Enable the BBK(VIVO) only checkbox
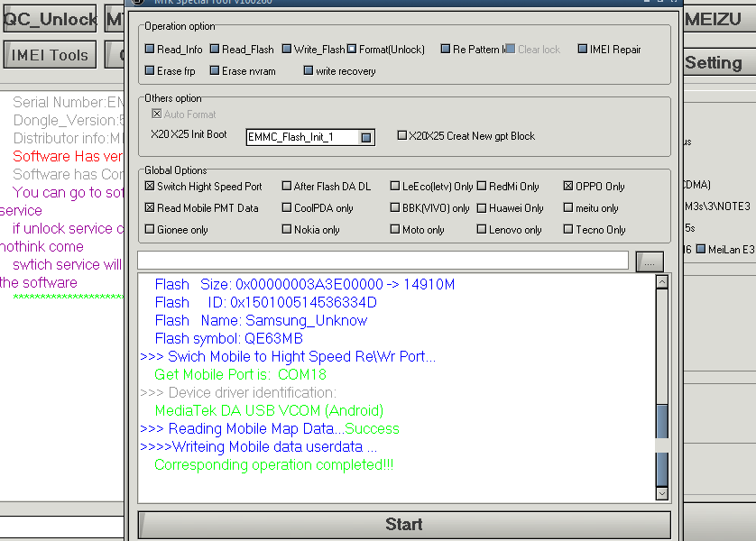 pyautogui.click(x=429, y=207)
